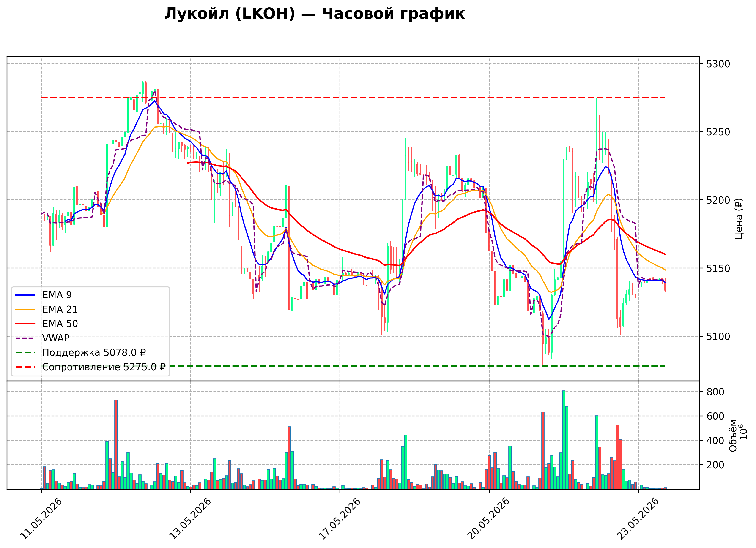Viewport: 756px width, 548px height.
Task: Click the 400 volume axis tick label
Action: pos(716,441)
